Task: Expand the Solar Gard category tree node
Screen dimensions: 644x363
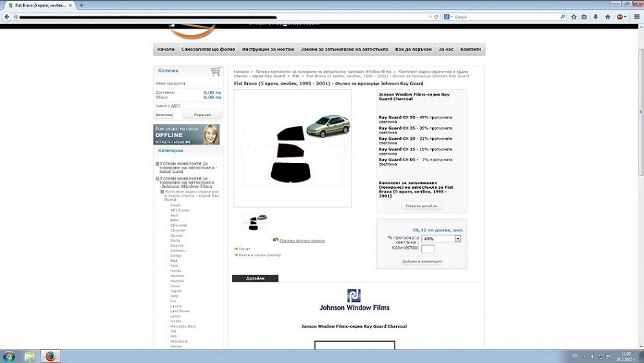Action: (158, 164)
